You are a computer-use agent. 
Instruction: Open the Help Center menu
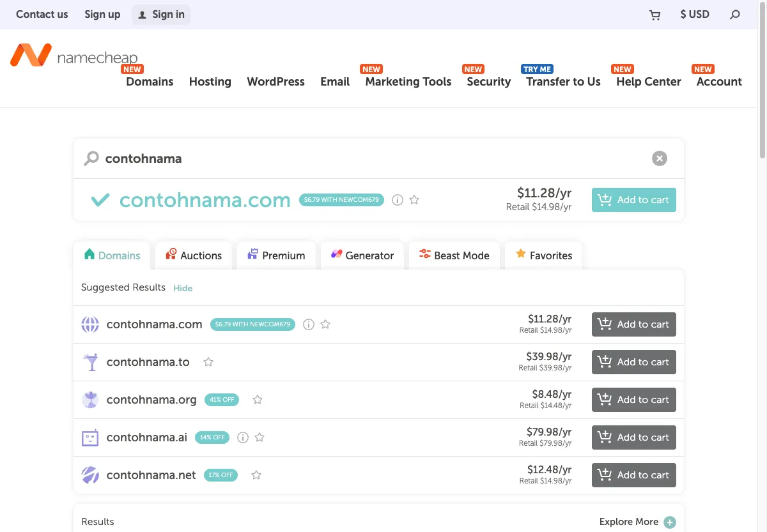[x=649, y=82]
